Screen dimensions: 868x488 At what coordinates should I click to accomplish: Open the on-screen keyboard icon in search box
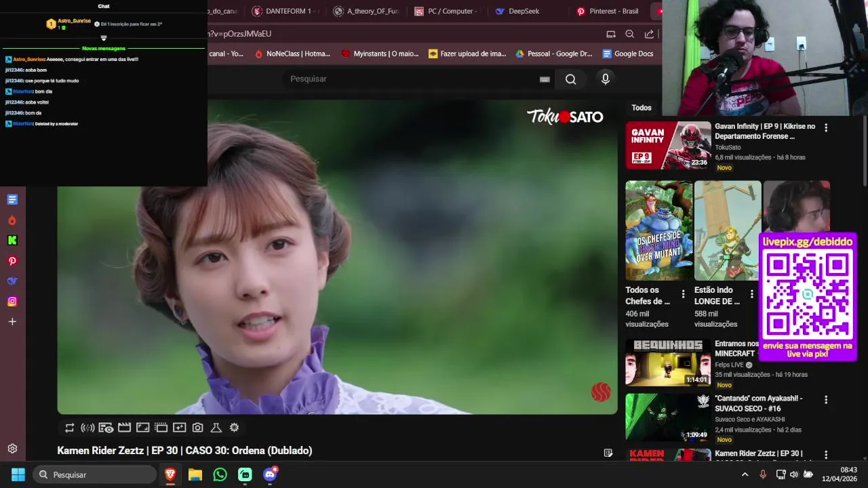tap(545, 79)
